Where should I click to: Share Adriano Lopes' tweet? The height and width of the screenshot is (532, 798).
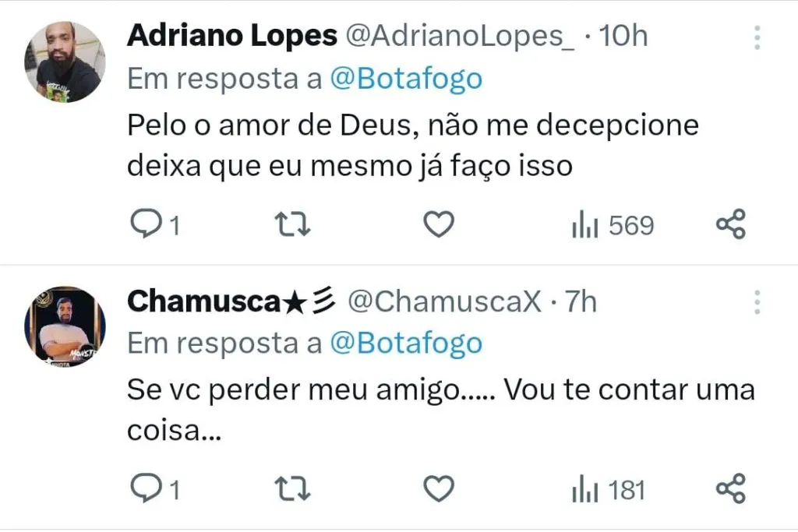point(731,225)
